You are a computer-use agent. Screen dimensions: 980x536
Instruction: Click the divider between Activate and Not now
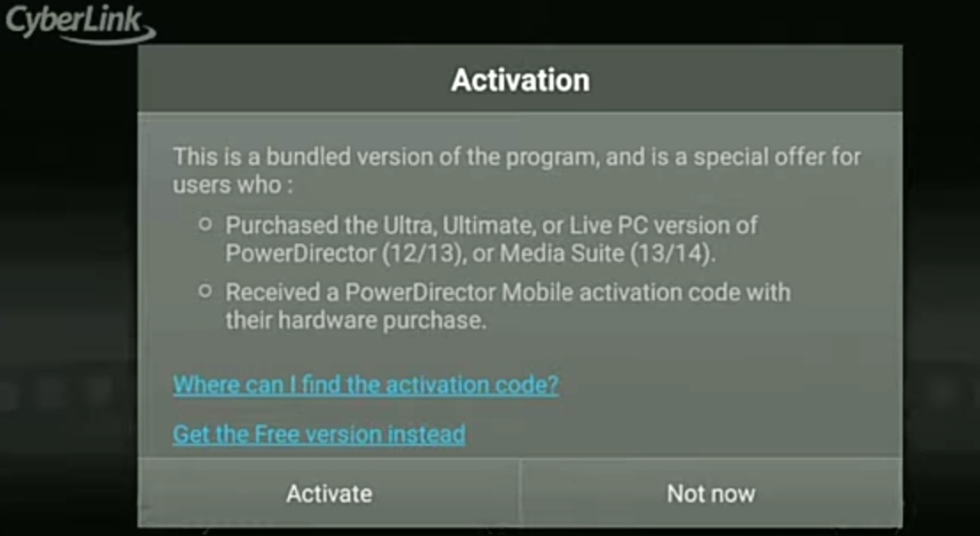tap(519, 493)
